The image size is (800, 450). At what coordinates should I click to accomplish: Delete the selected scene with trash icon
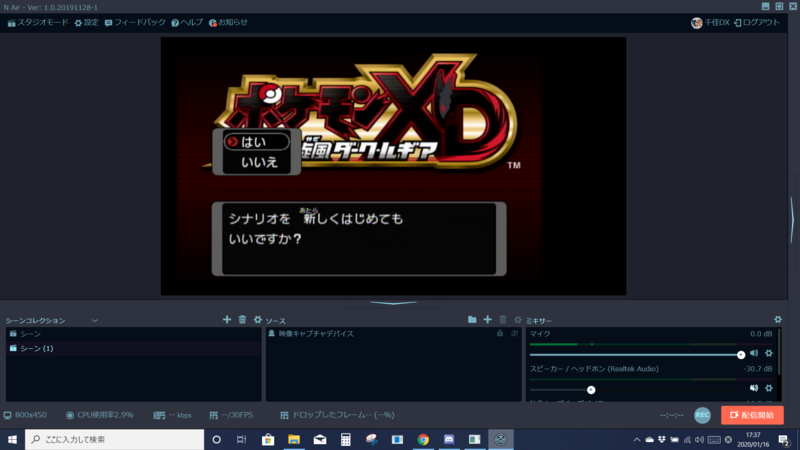coord(242,319)
